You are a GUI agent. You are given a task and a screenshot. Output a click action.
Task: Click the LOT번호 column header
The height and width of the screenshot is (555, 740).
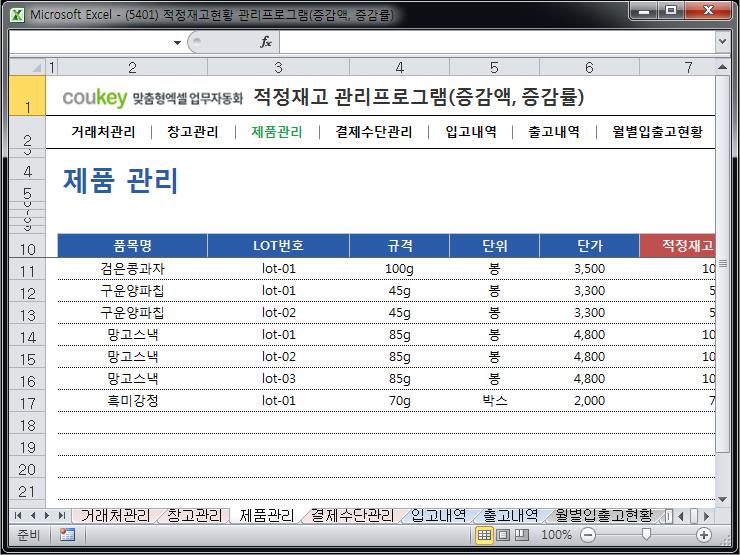(278, 245)
